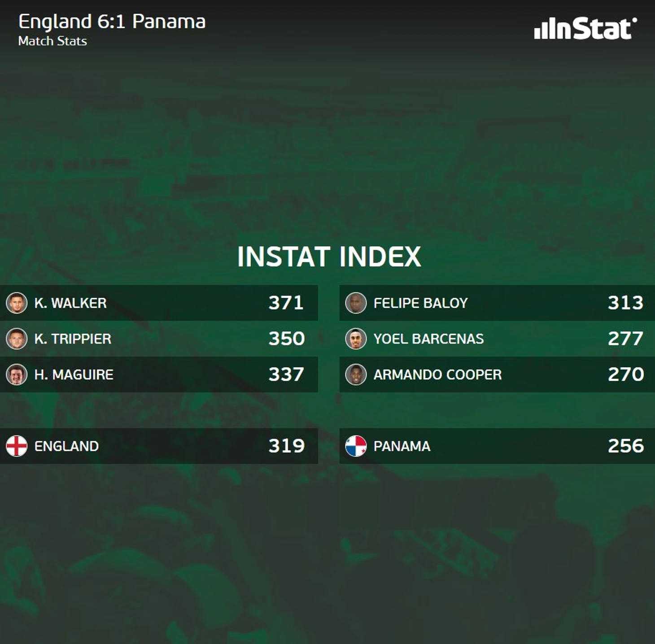Image resolution: width=655 pixels, height=644 pixels.
Task: Click the England flag icon
Action: (17, 446)
